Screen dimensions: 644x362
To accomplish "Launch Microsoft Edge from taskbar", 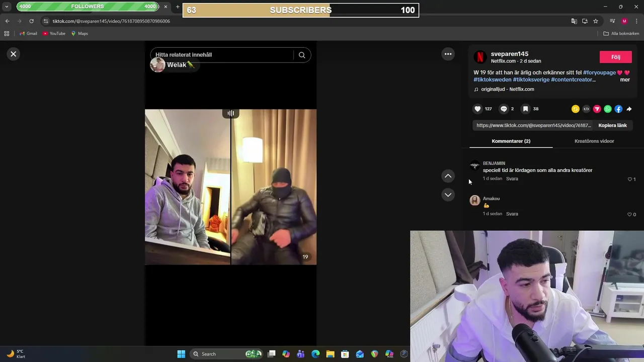I will [315, 354].
